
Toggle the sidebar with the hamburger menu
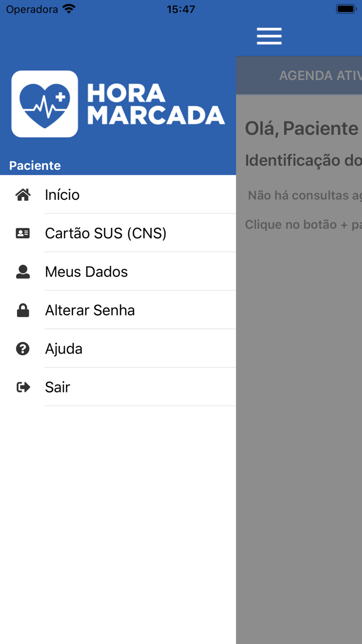[x=269, y=36]
